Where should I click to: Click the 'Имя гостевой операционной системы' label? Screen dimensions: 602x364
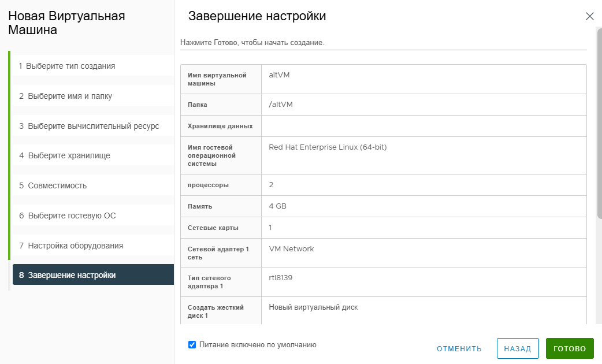click(211, 155)
